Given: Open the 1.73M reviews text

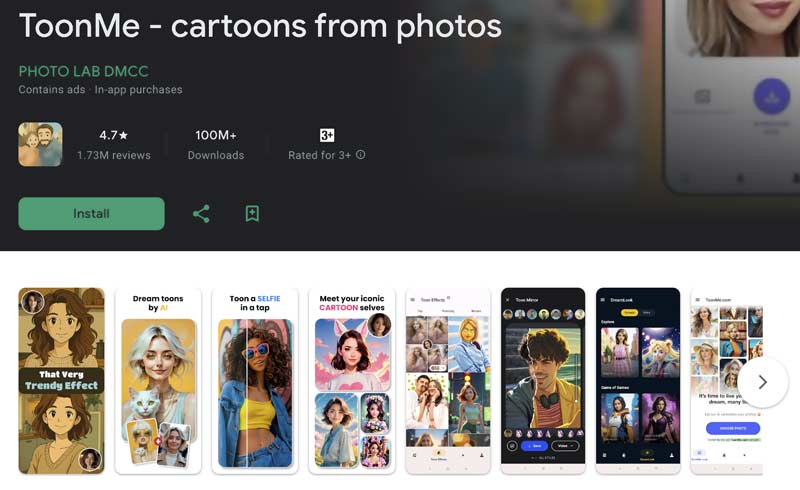Looking at the screenshot, I should [x=114, y=155].
